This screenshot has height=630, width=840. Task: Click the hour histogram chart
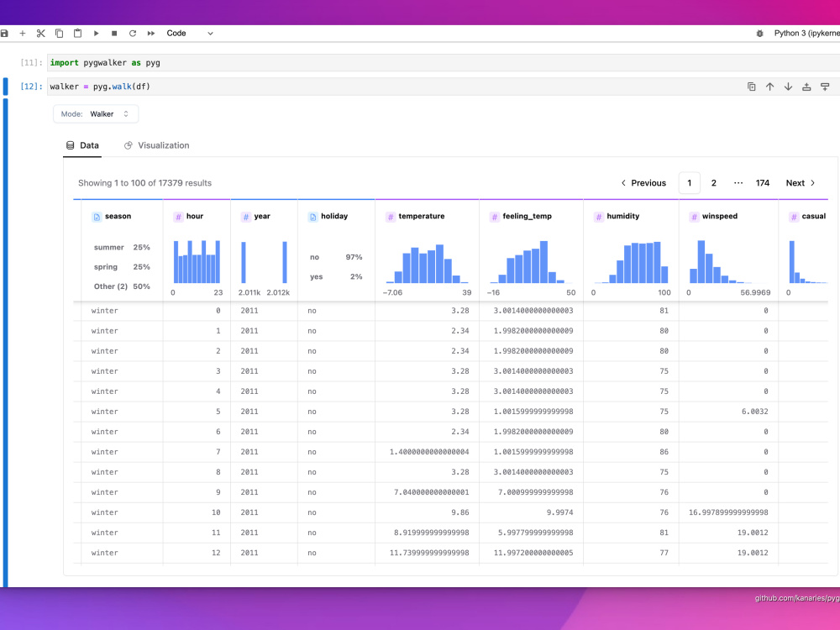pyautogui.click(x=197, y=261)
